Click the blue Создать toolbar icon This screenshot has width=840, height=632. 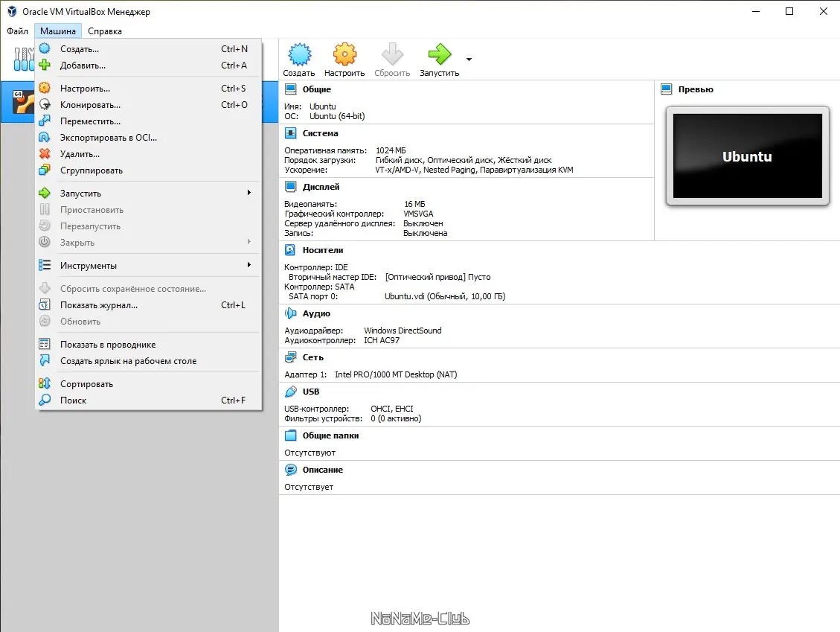click(299, 54)
